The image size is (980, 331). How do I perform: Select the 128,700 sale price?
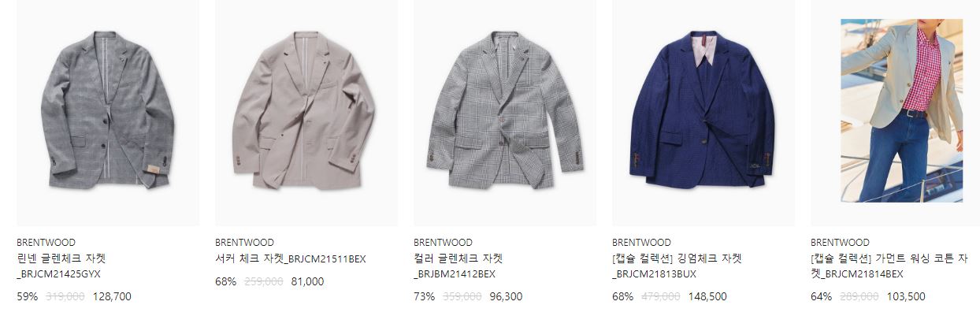112,297
